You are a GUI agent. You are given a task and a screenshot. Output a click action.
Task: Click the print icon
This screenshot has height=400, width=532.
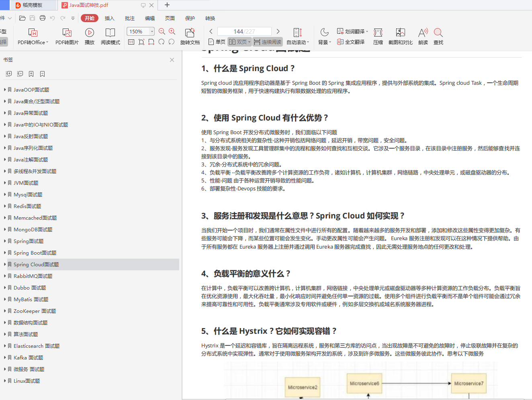(43, 18)
